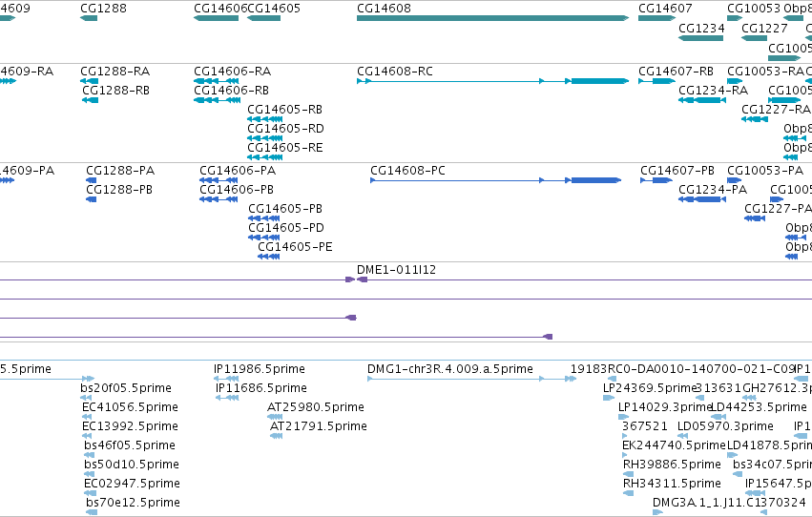Viewport: 812px width, 517px height.
Task: Click the DMG1-chr3R.4.009.a.5prime label
Action: (x=450, y=369)
